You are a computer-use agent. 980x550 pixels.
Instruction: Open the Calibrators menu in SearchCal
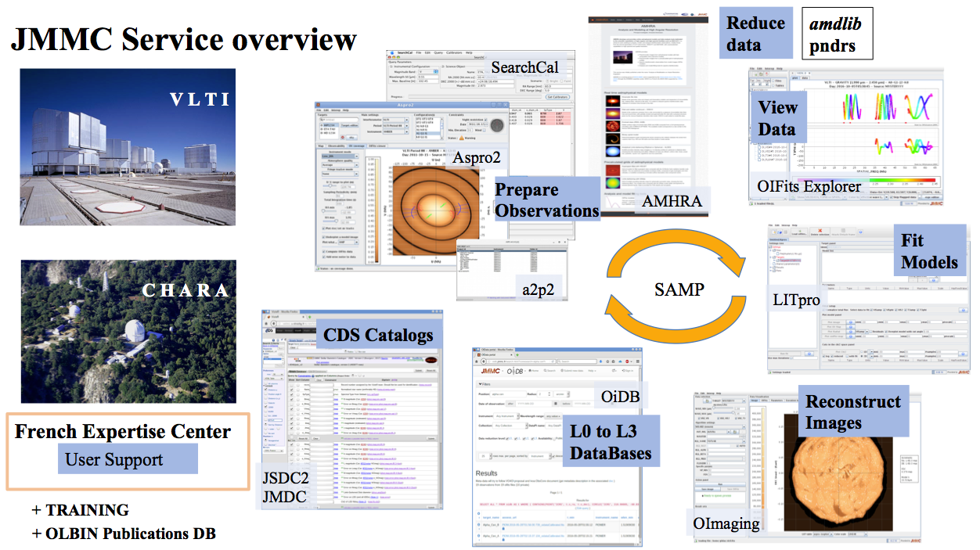click(x=454, y=52)
